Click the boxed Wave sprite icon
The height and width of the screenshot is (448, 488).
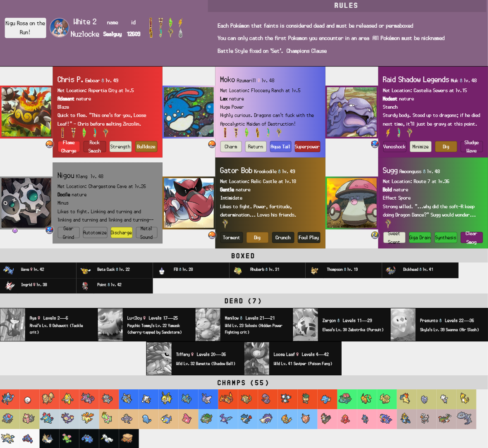(8, 270)
